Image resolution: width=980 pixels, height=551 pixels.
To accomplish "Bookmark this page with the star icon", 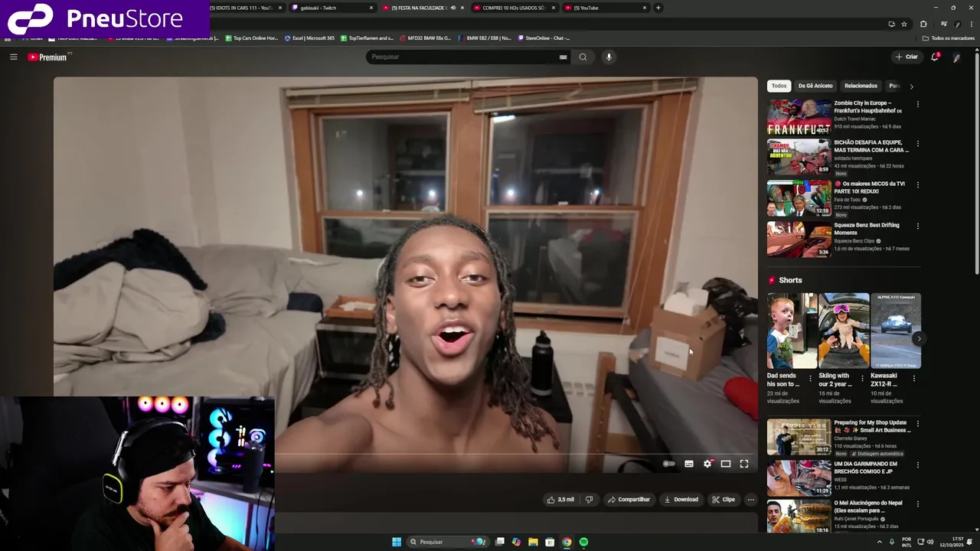I will [x=904, y=24].
